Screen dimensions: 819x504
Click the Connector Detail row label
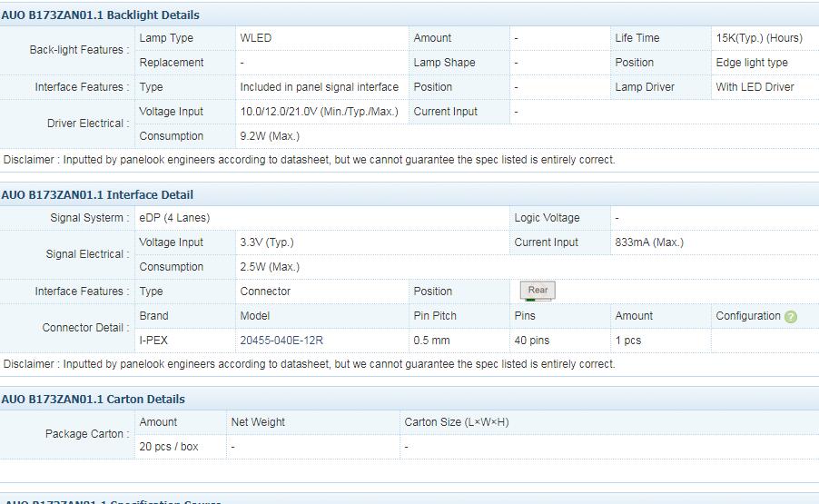pyautogui.click(x=85, y=328)
